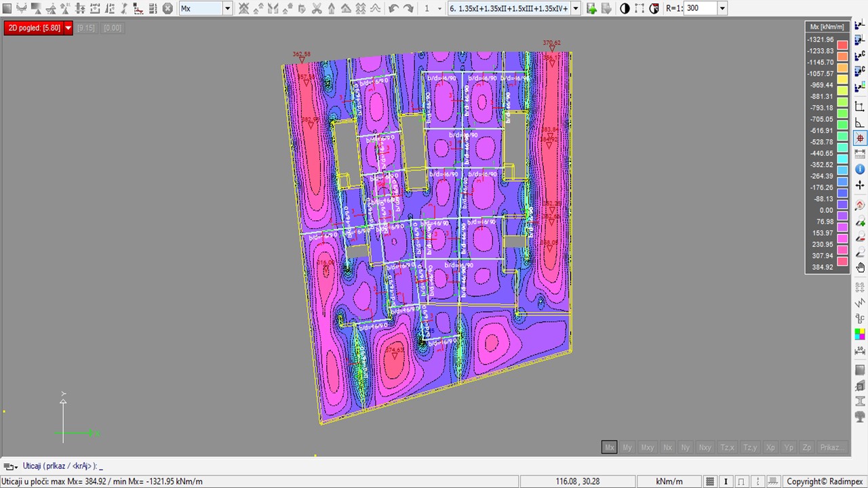Click the green arrow export icon

(591, 8)
